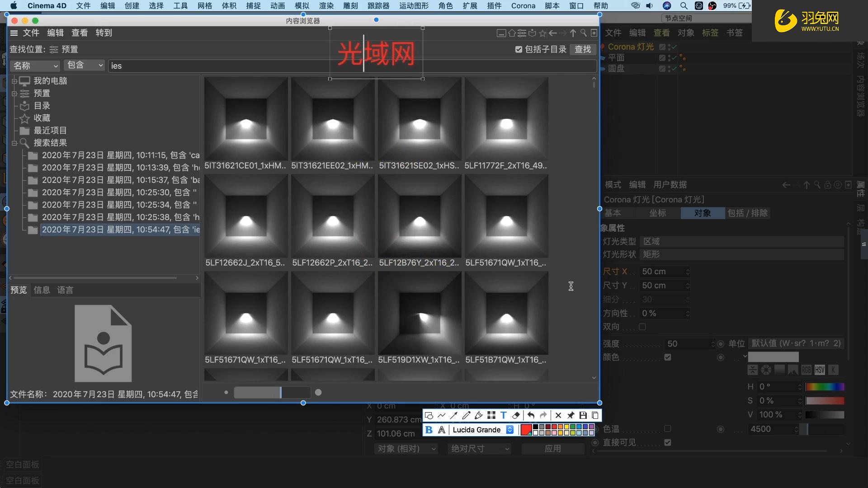The image size is (868, 488).
Task: Toggle bold text formatting
Action: click(x=429, y=429)
